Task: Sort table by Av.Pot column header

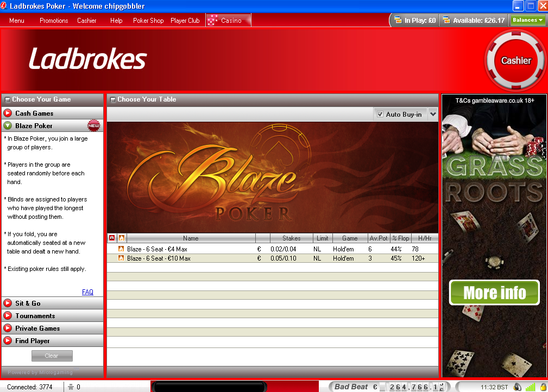Action: click(379, 238)
